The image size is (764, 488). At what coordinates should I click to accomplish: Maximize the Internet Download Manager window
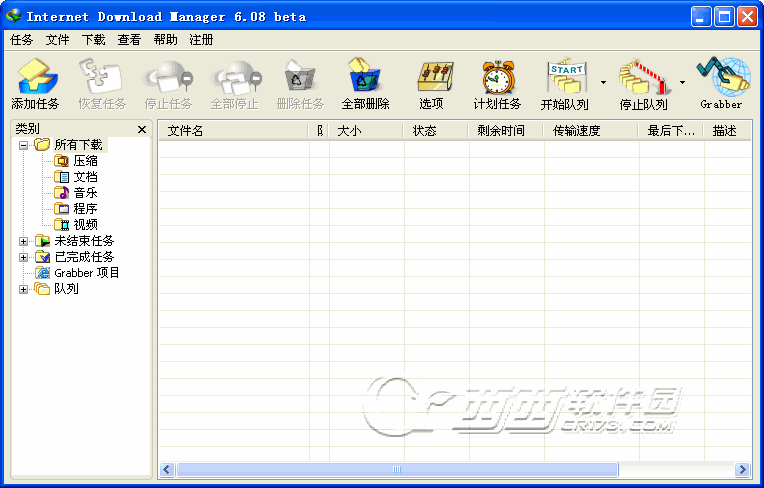point(724,17)
